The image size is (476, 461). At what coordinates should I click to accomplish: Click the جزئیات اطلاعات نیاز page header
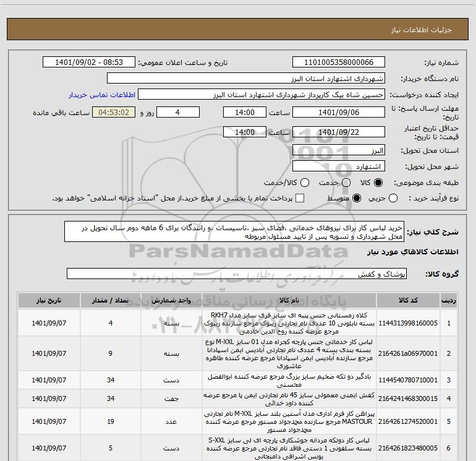coord(422,30)
